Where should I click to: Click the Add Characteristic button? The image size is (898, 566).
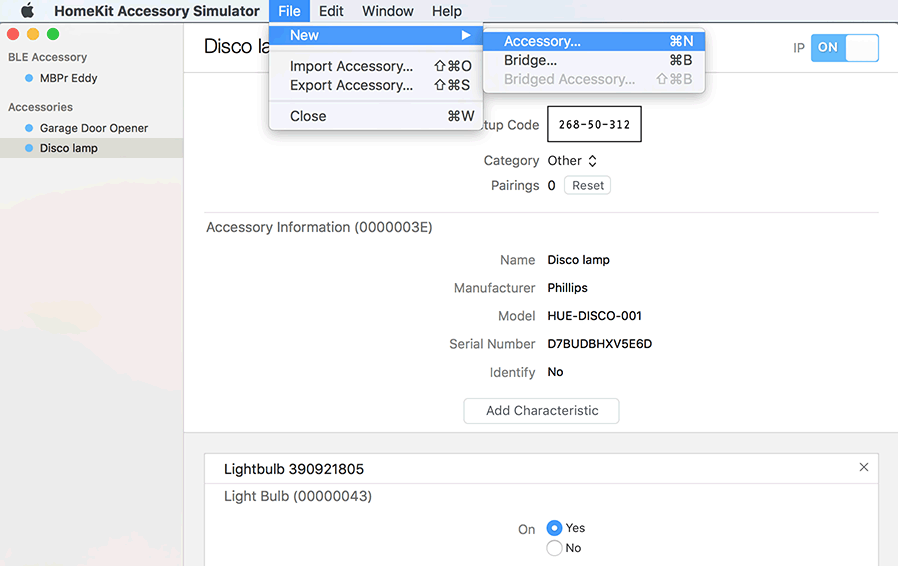point(541,411)
